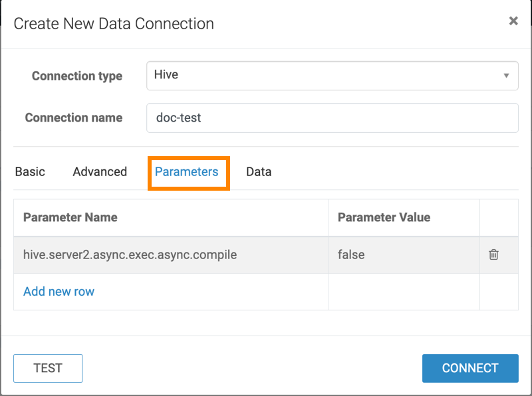Click the Create New Data Connection title

tap(114, 24)
